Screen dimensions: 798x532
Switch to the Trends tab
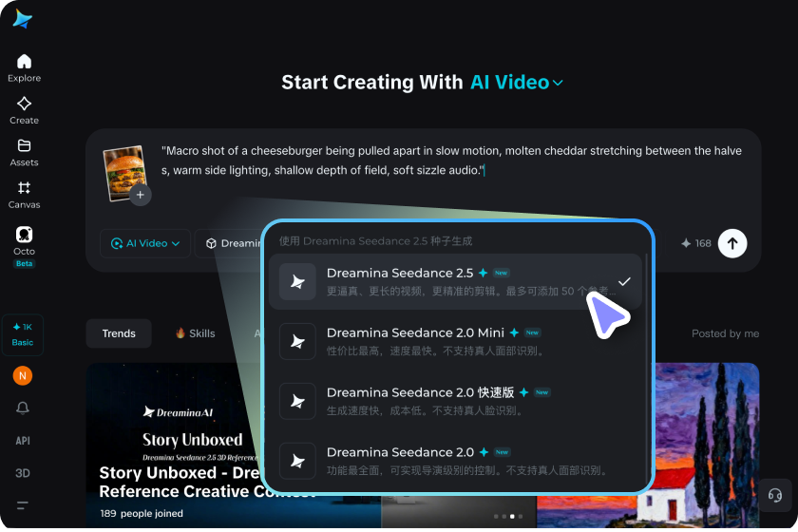[x=119, y=333]
